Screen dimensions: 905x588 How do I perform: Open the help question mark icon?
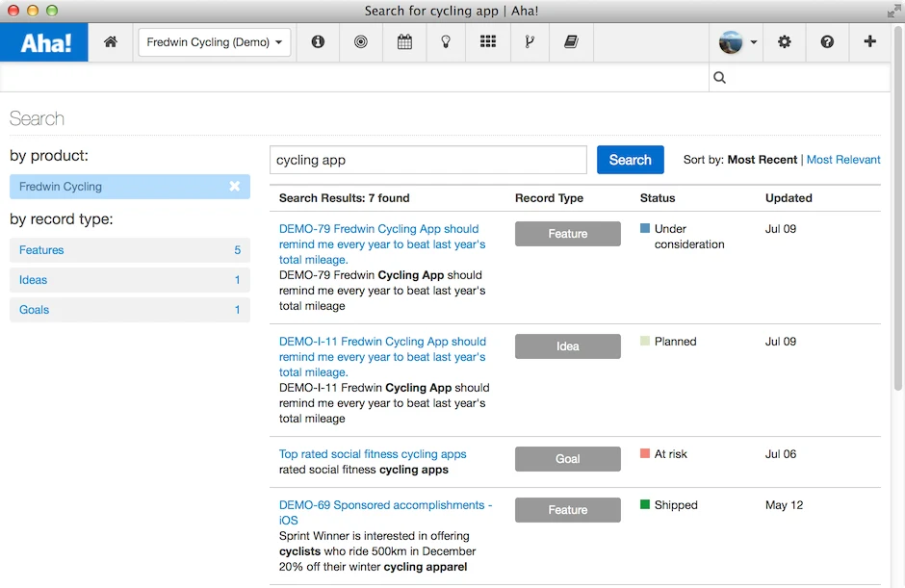(x=827, y=41)
